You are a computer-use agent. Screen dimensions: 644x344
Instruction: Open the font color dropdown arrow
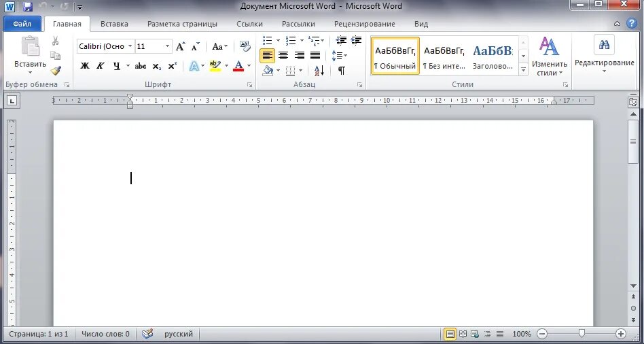[x=249, y=66]
